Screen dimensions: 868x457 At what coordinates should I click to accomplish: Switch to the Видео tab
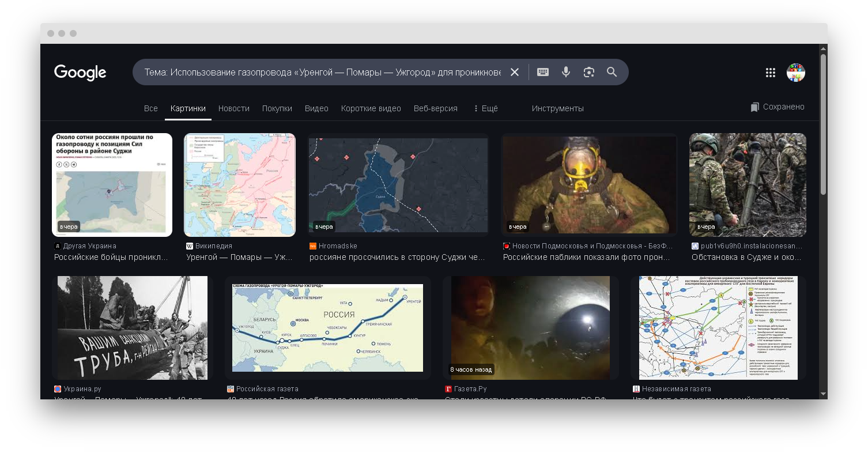(316, 108)
